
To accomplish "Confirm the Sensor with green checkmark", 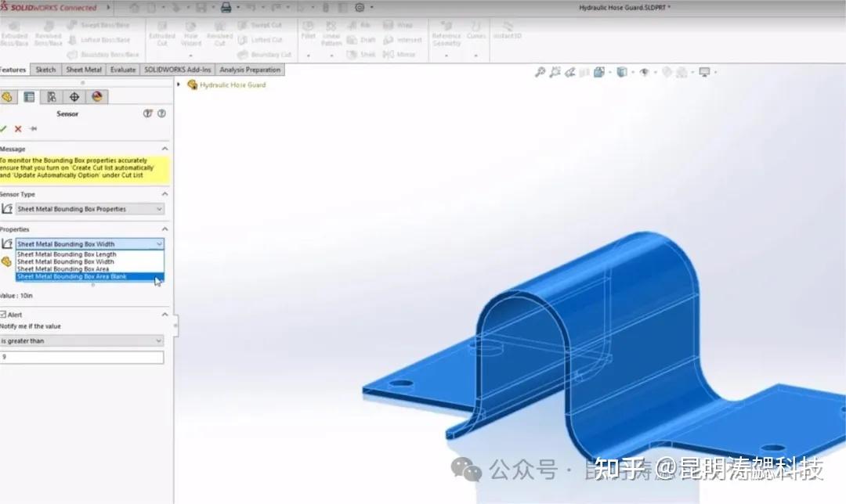I will (x=4, y=129).
